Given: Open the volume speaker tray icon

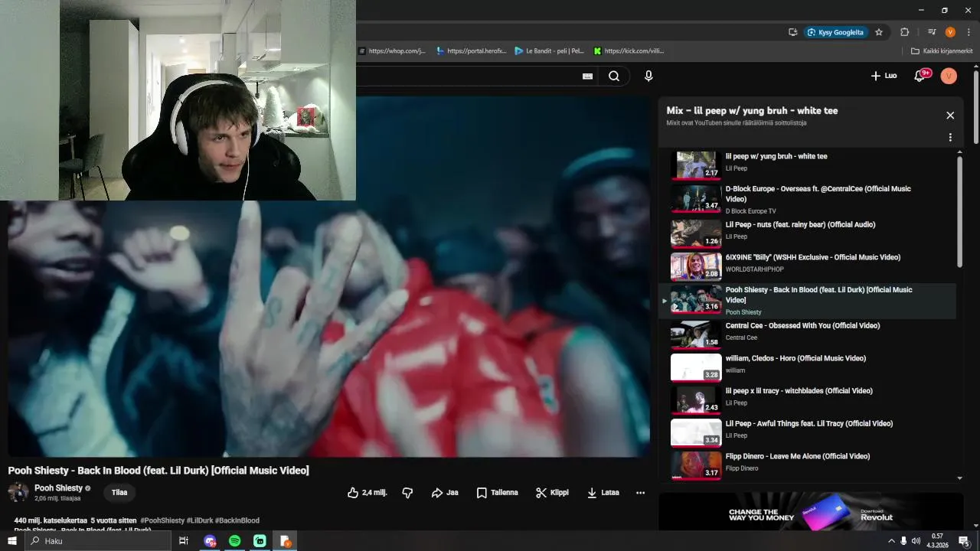Looking at the screenshot, I should 916,541.
